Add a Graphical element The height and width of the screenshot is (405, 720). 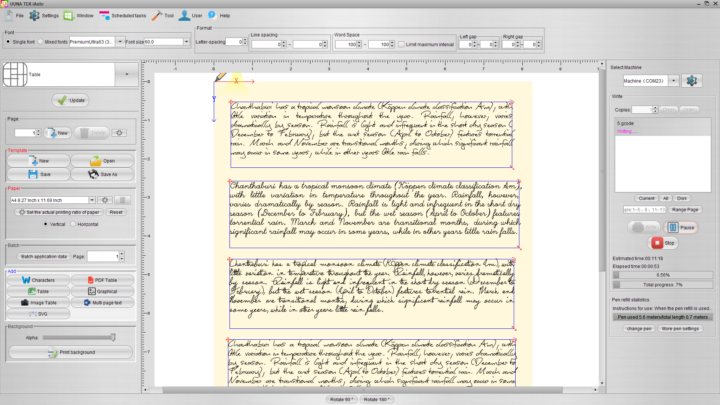102,292
